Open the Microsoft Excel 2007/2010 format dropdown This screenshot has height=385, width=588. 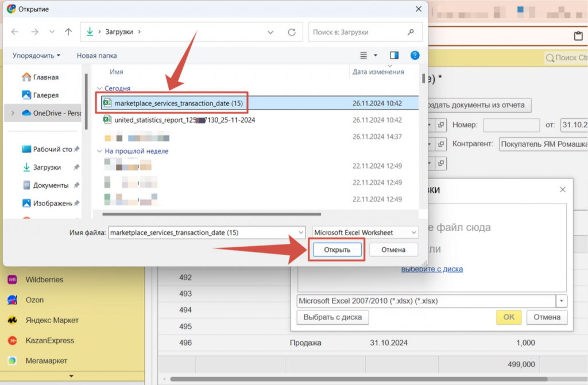point(561,301)
